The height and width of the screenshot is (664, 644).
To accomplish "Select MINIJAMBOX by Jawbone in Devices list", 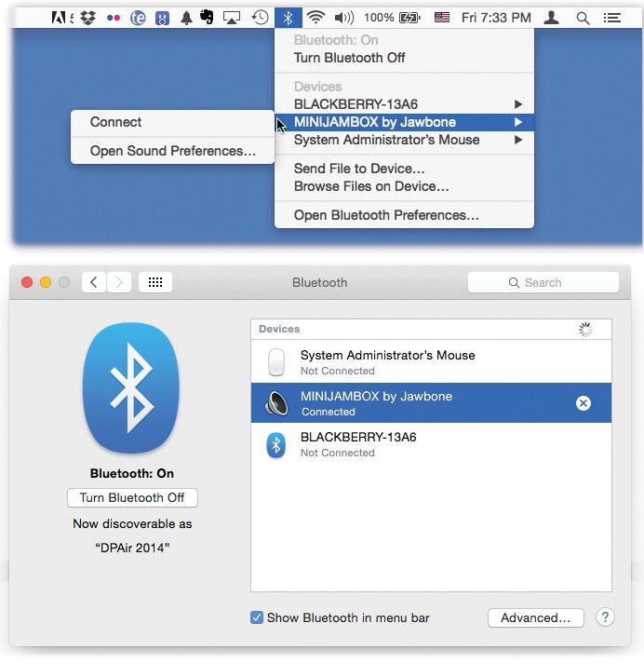I will click(x=431, y=403).
